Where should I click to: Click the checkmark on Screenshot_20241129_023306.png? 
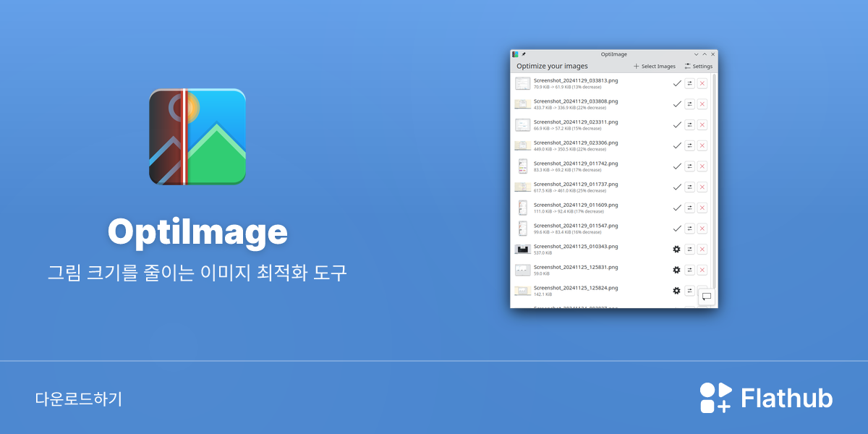point(677,145)
